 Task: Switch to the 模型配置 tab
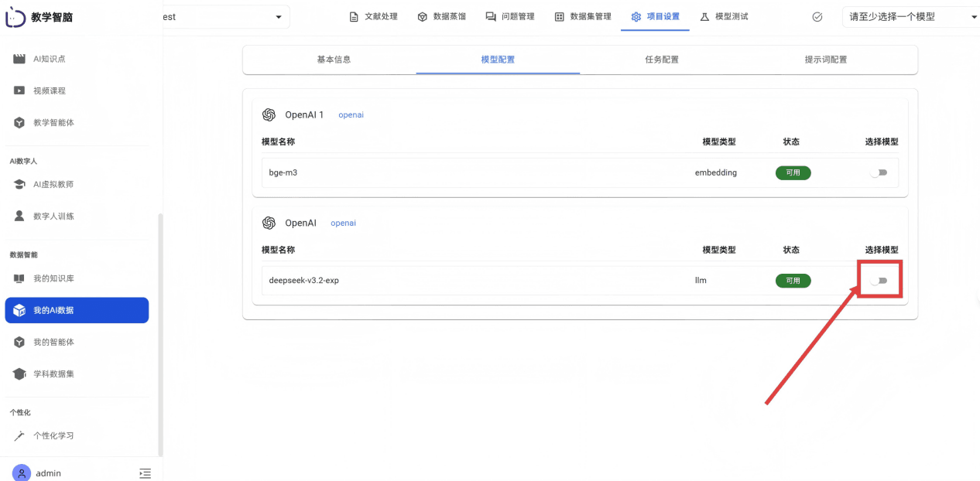point(498,60)
